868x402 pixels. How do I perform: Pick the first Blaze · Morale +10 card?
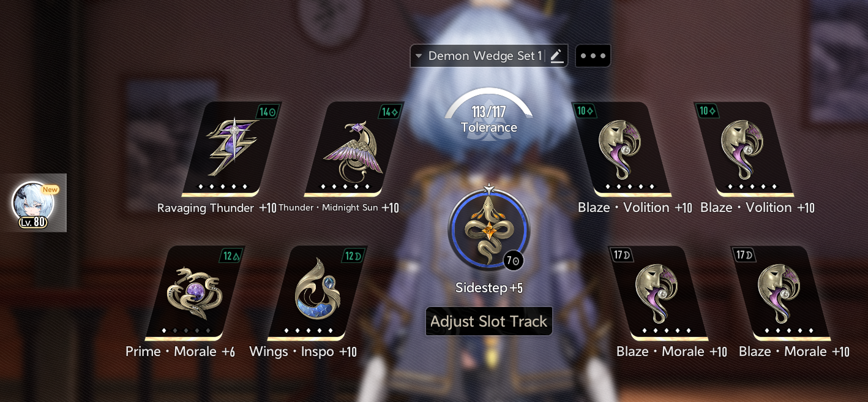point(659,294)
